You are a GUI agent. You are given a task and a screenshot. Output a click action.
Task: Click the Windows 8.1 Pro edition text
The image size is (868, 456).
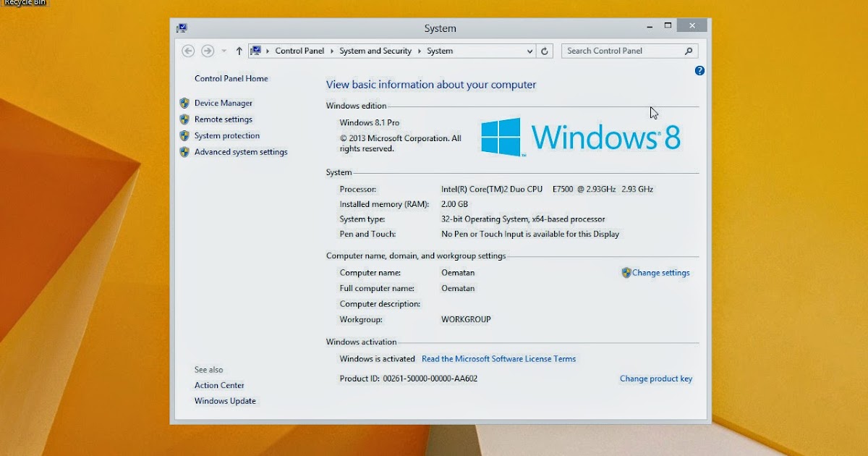coord(370,123)
